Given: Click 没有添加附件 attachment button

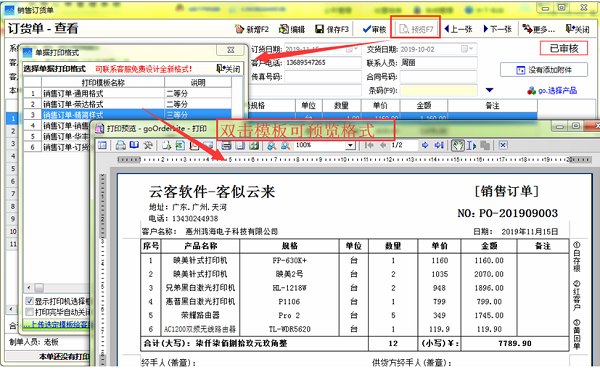Looking at the screenshot, I should tap(544, 70).
